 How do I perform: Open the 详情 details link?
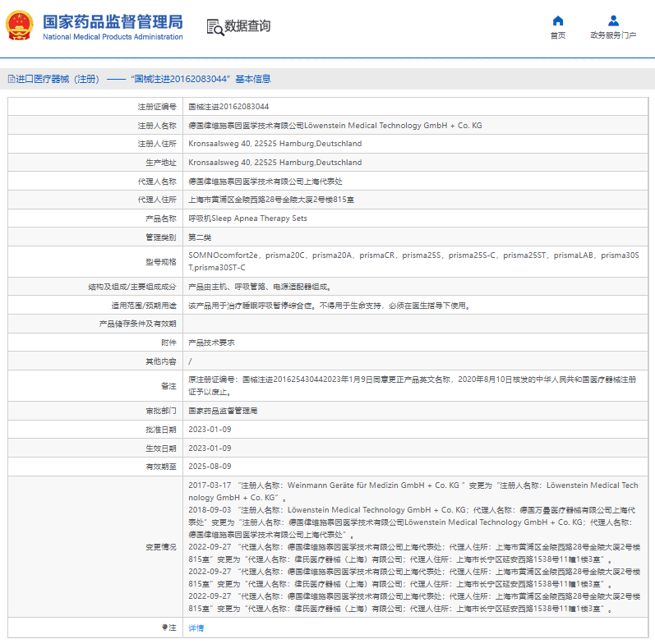[x=196, y=628]
